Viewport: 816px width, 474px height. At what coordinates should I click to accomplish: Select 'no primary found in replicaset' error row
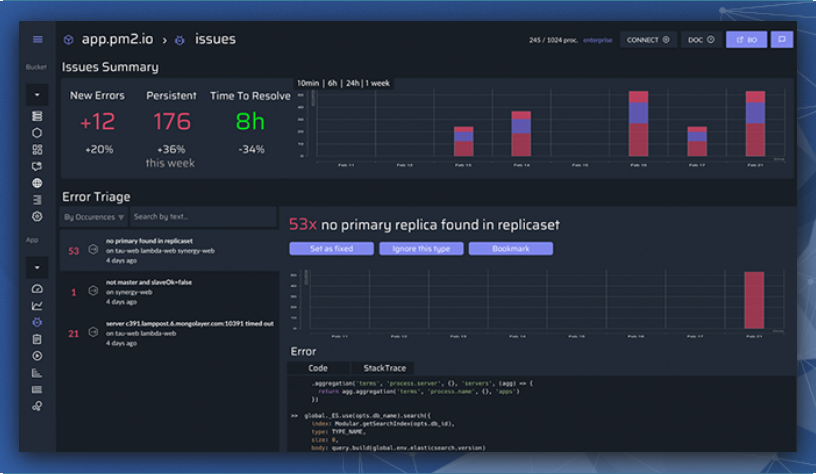(169, 250)
